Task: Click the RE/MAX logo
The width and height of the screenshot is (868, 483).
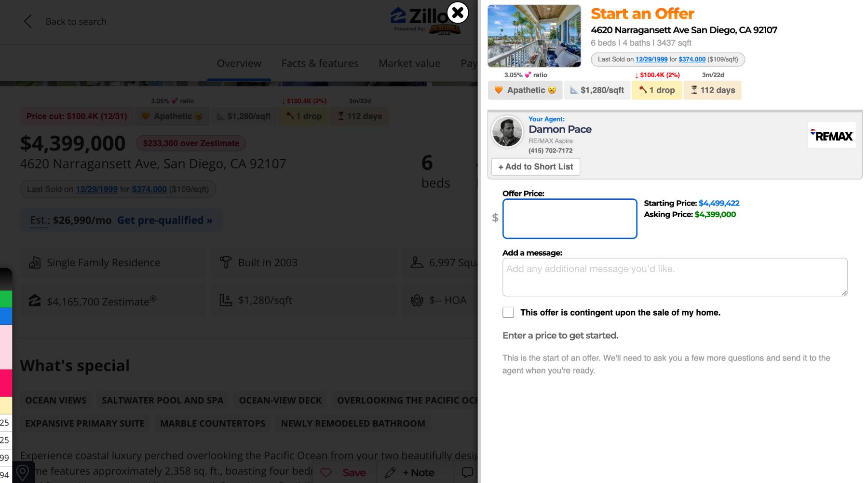Action: click(831, 136)
